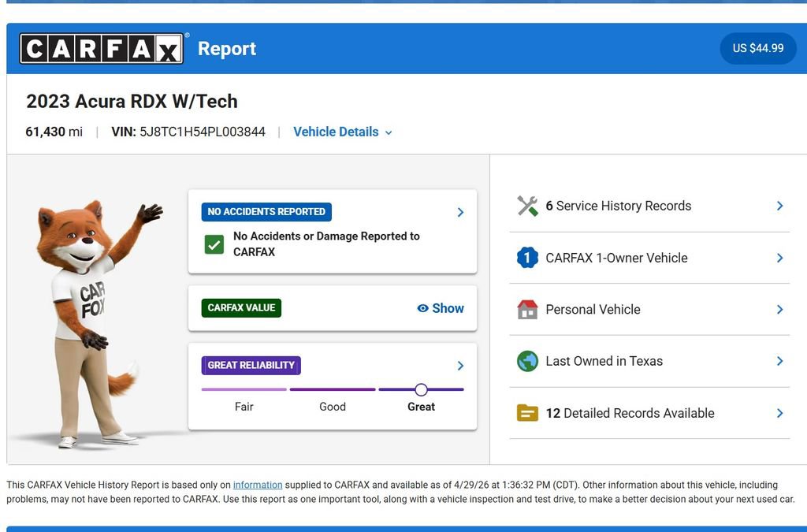Click the green checkmark for no accidents
807x532 pixels.
click(214, 244)
